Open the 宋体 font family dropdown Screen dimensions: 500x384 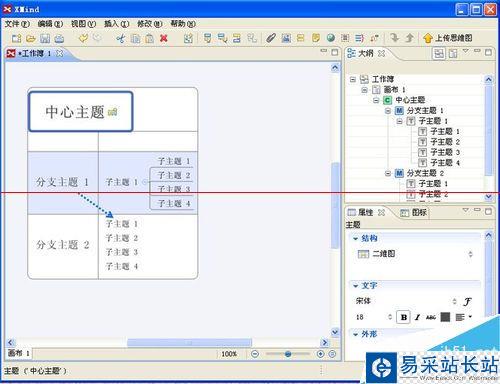pyautogui.click(x=454, y=301)
